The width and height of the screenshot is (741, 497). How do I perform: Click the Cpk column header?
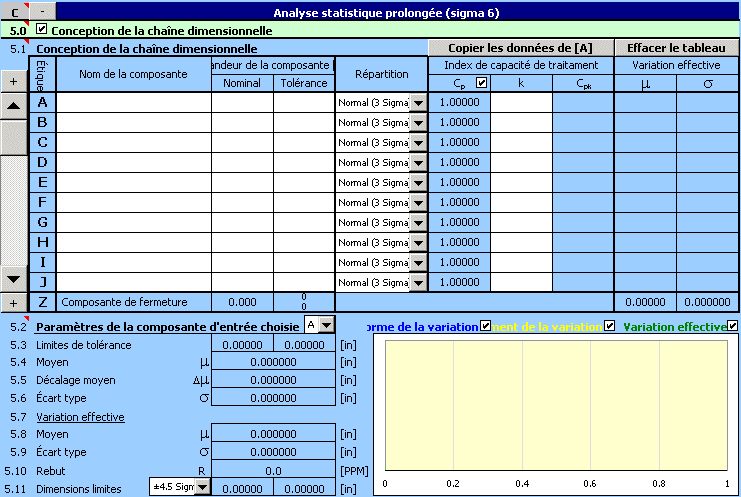[583, 84]
